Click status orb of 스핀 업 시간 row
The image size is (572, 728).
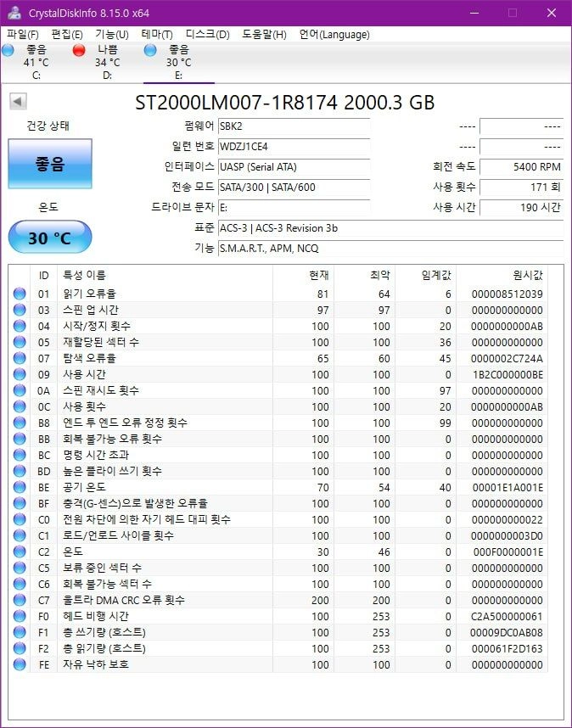[20, 310]
